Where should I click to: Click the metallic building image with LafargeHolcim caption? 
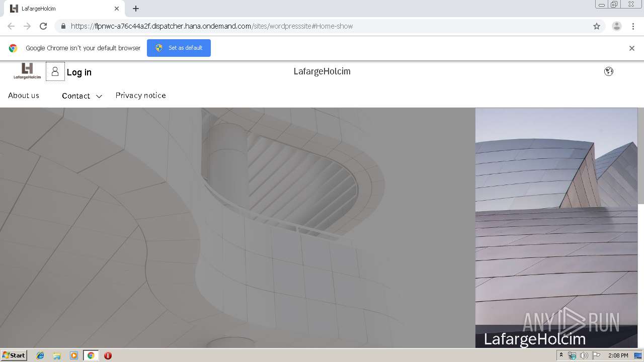pos(556,227)
